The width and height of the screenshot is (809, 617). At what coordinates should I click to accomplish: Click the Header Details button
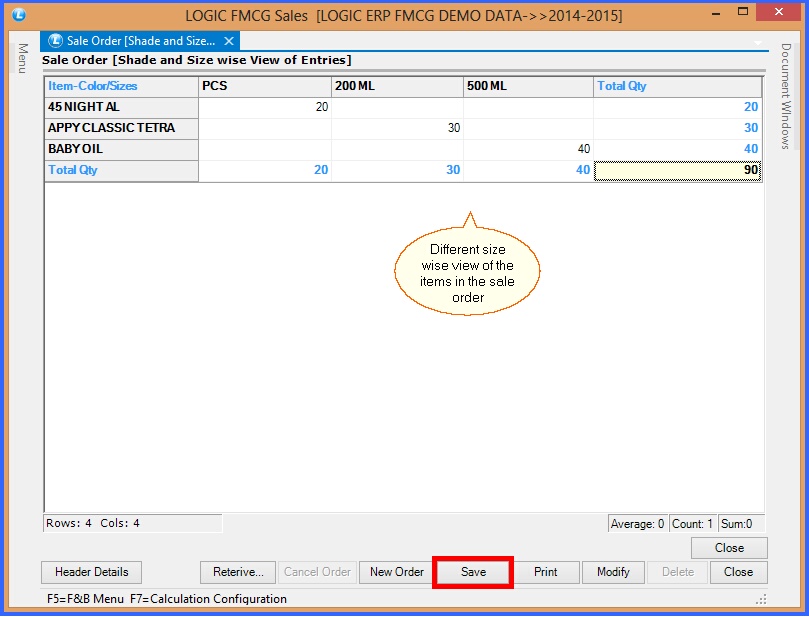point(91,572)
